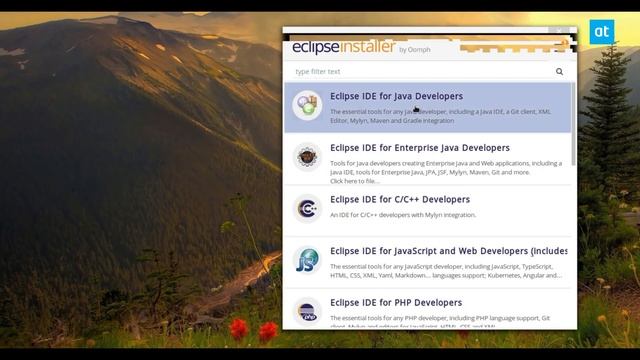
Task: Click the magnifier search icon in filter bar
Action: [559, 71]
